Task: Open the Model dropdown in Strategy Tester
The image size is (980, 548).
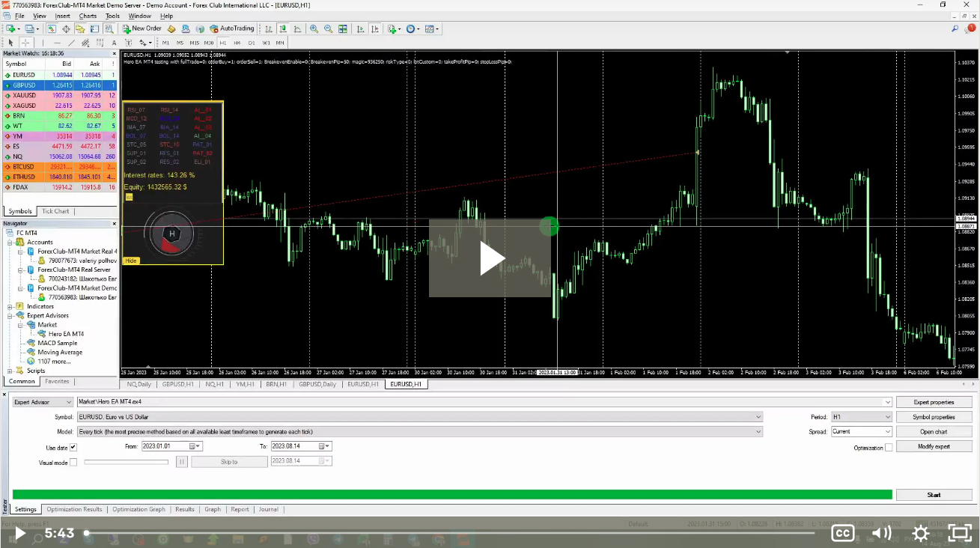Action: pyautogui.click(x=758, y=431)
